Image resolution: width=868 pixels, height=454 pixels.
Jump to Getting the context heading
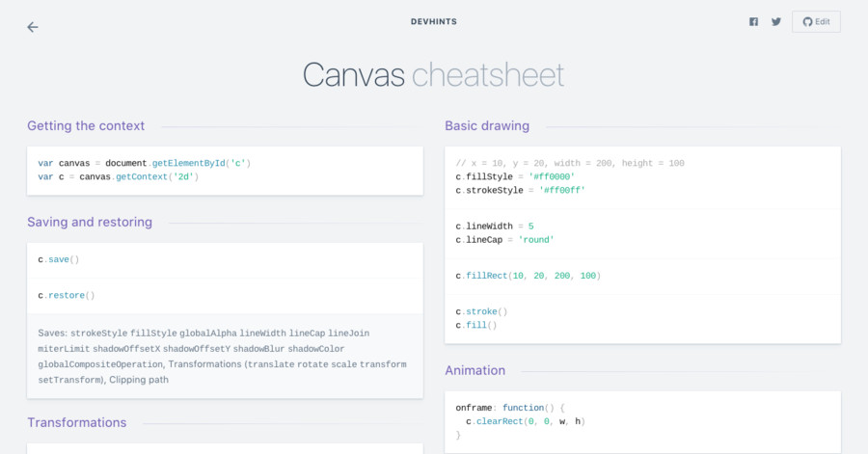click(86, 125)
